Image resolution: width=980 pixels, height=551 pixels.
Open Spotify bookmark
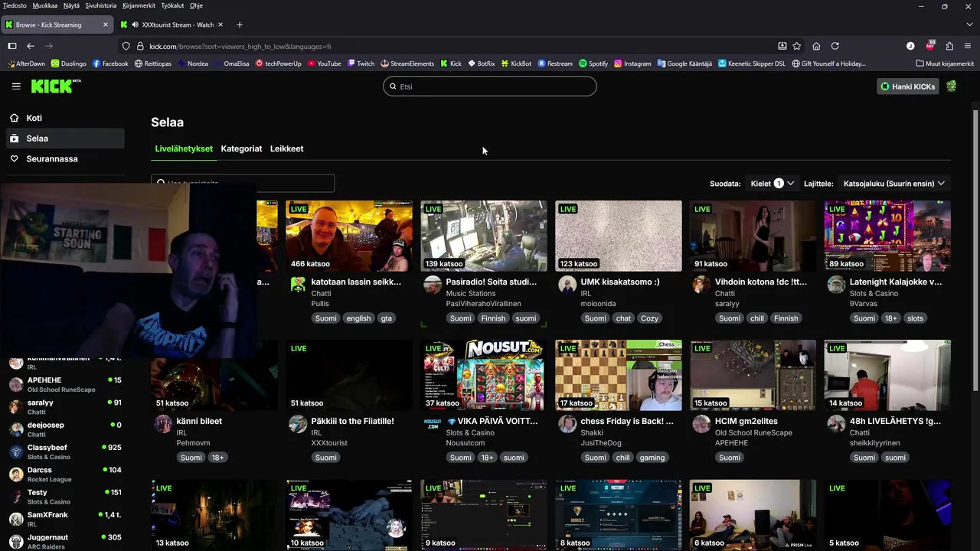click(x=593, y=64)
